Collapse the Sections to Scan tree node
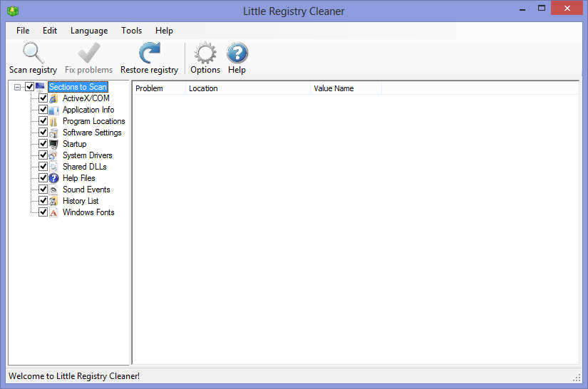The width and height of the screenshot is (588, 389). [17, 88]
